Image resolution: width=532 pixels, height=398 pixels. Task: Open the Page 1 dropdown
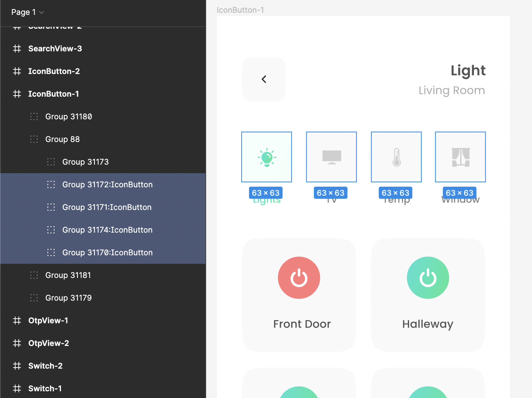(x=28, y=12)
